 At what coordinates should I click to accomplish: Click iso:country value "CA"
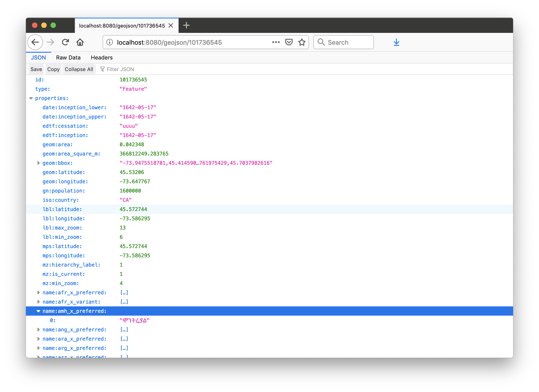tap(125, 200)
